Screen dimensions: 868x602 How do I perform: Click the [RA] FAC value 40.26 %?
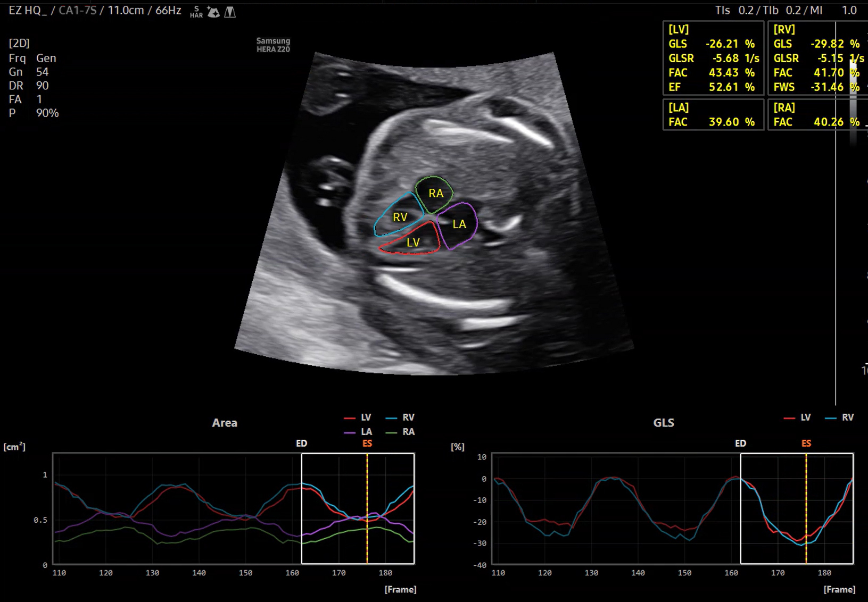coord(837,122)
